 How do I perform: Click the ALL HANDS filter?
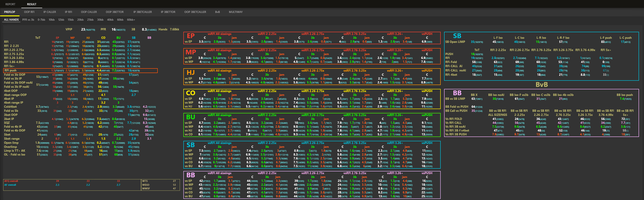(11, 20)
